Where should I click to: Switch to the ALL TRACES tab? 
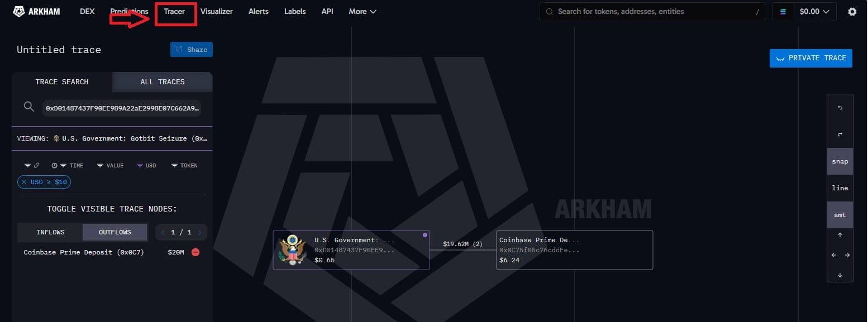pos(163,82)
